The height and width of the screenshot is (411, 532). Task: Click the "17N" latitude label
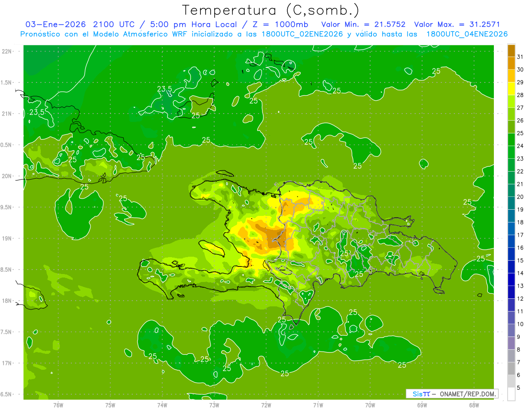pyautogui.click(x=7, y=363)
